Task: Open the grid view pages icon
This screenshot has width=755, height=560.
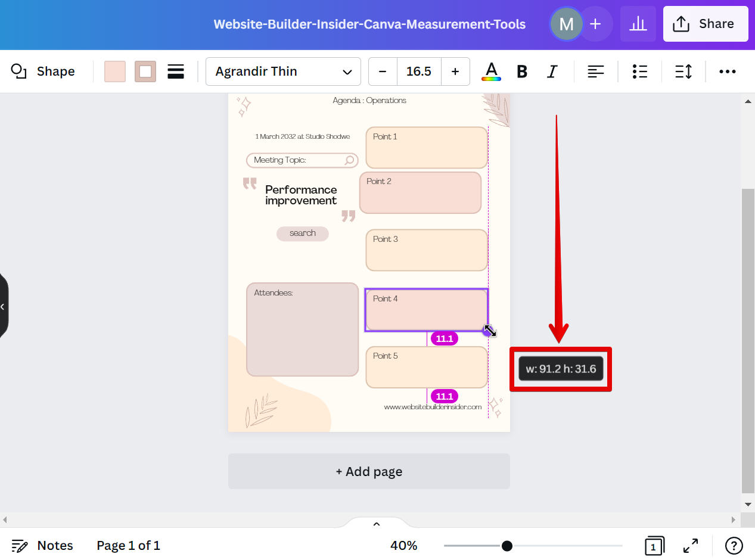Action: tap(654, 545)
